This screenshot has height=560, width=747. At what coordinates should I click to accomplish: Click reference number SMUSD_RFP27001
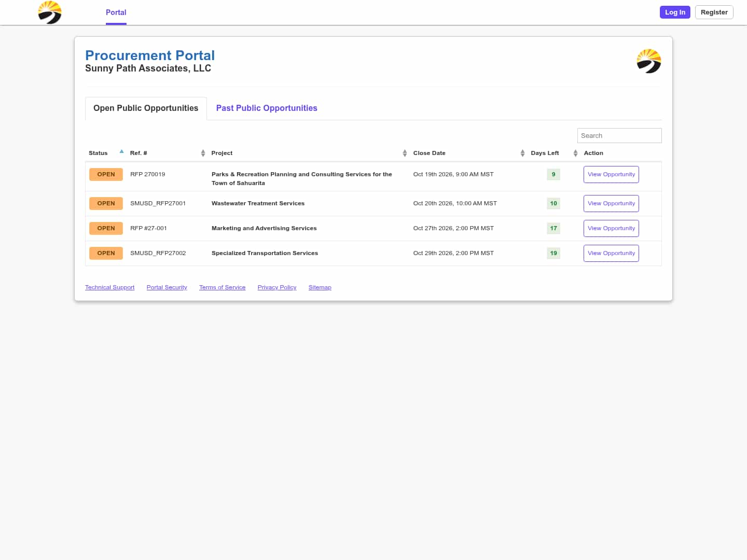click(158, 203)
